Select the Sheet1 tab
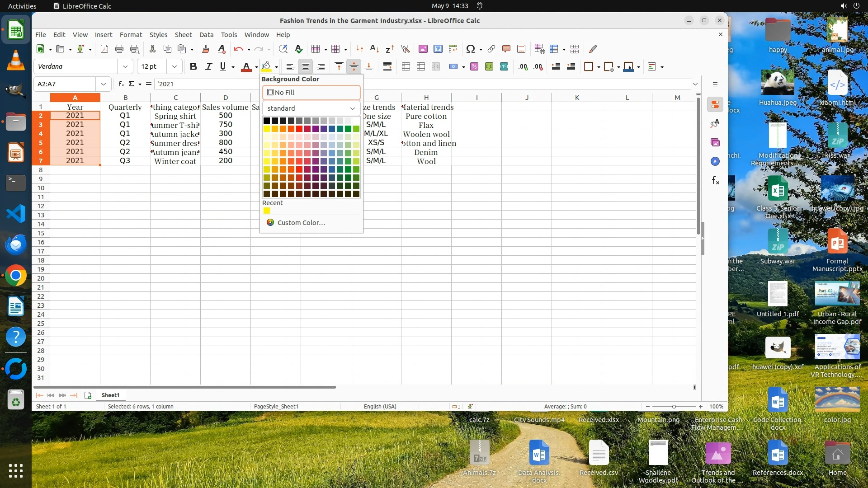 point(110,395)
